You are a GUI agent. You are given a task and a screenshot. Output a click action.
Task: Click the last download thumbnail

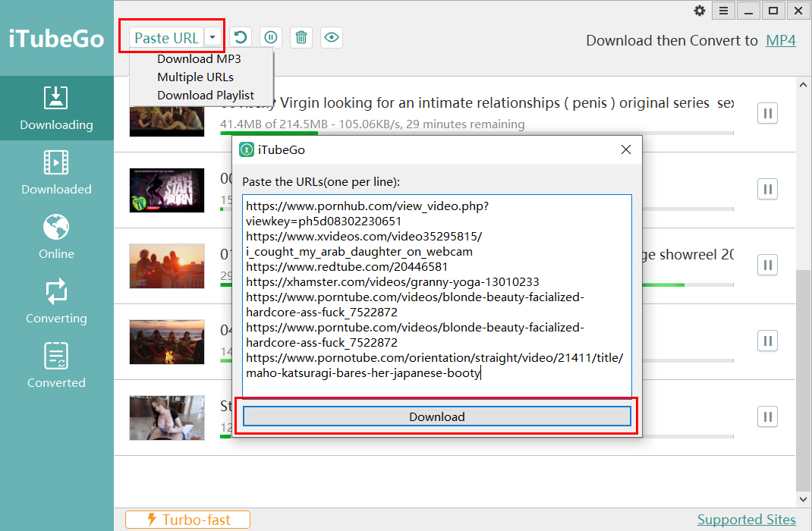click(x=167, y=418)
